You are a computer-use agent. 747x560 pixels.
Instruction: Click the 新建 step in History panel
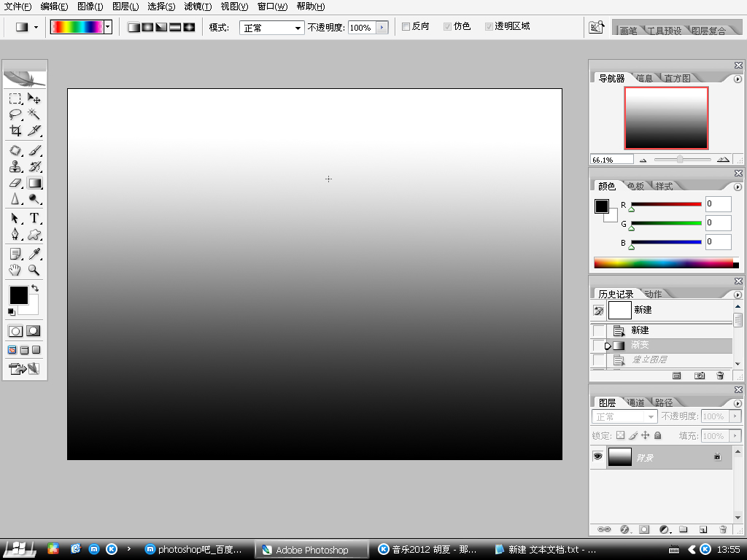click(x=640, y=330)
